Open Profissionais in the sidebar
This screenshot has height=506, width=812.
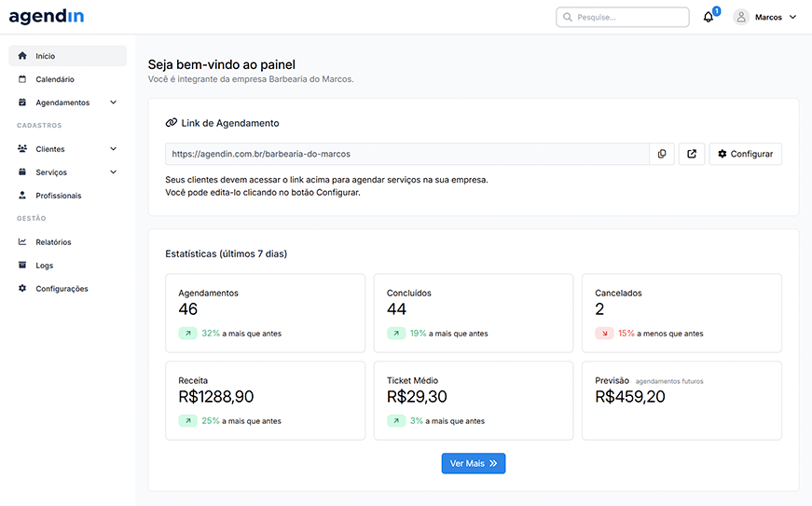(x=67, y=195)
